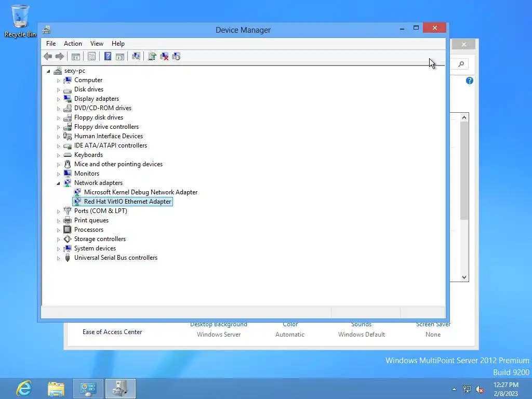The height and width of the screenshot is (399, 532).
Task: Open the View menu
Action: (97, 44)
